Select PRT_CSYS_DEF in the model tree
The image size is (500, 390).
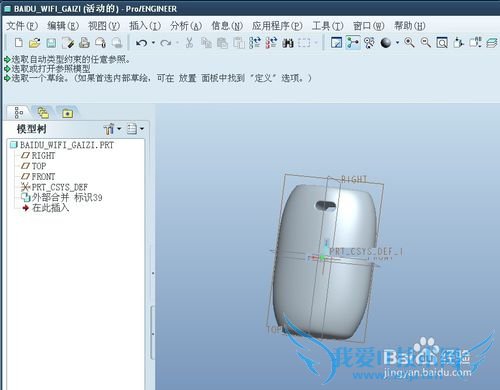pos(54,187)
